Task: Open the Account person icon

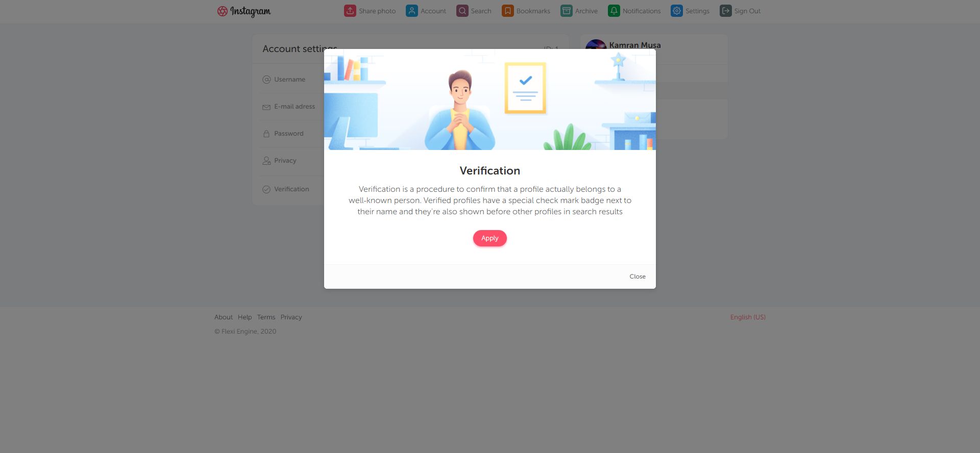Action: click(412, 11)
